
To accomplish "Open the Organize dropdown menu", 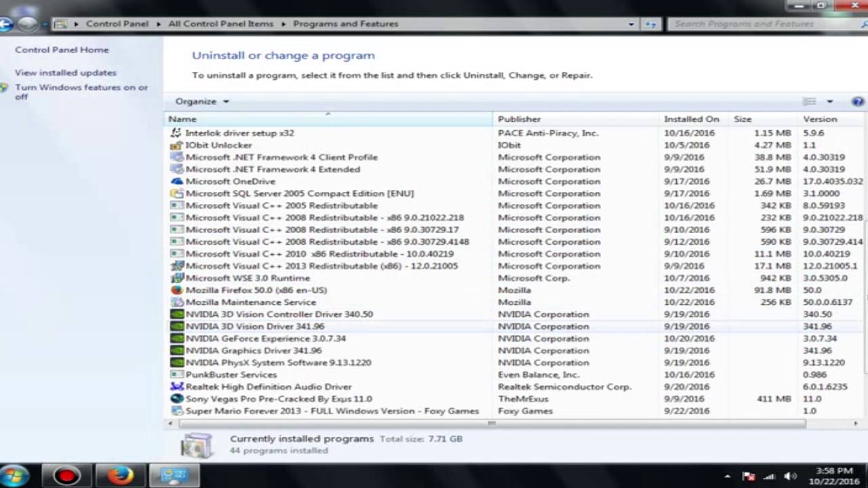I will click(202, 102).
